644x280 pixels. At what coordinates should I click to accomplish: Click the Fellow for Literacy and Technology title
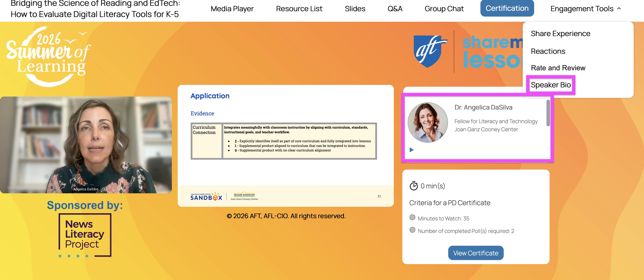click(496, 121)
